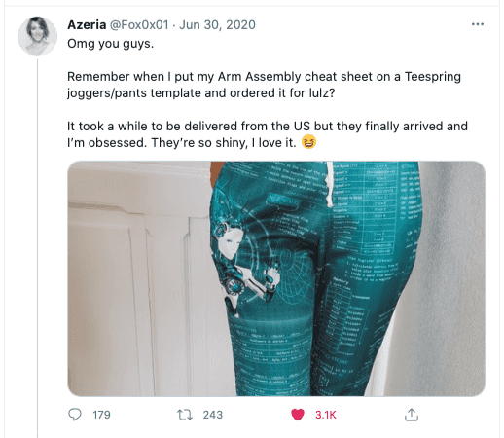
Task: Open the Jun 30, 2020 timestamp link
Action: click(x=217, y=24)
